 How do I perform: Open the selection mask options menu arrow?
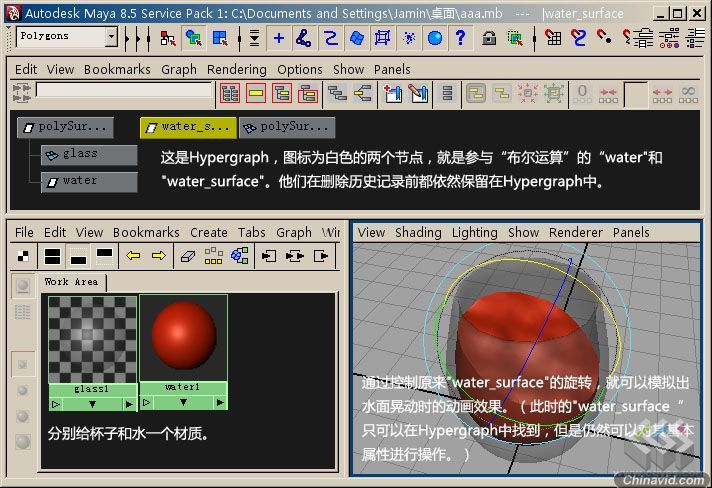(254, 38)
